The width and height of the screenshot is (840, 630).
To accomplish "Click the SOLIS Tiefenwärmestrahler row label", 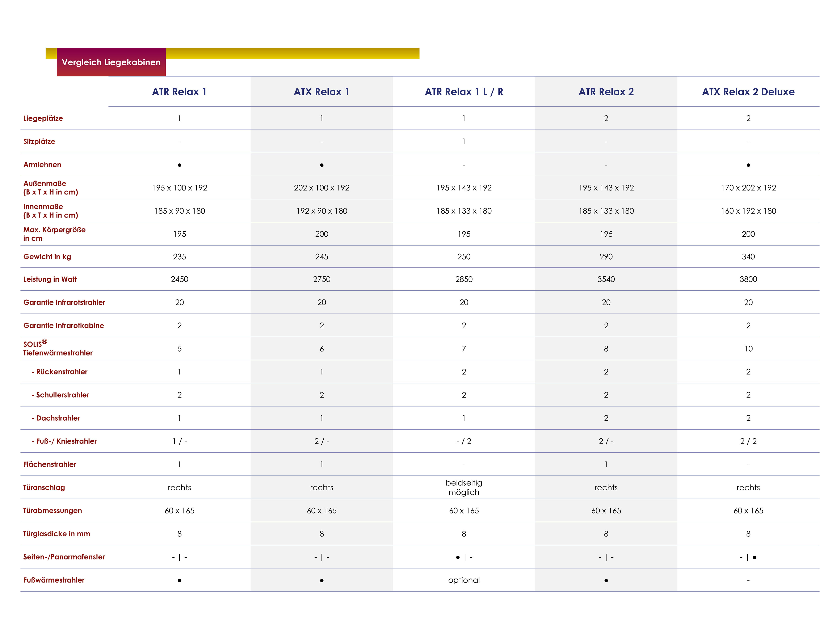I will click(x=58, y=348).
